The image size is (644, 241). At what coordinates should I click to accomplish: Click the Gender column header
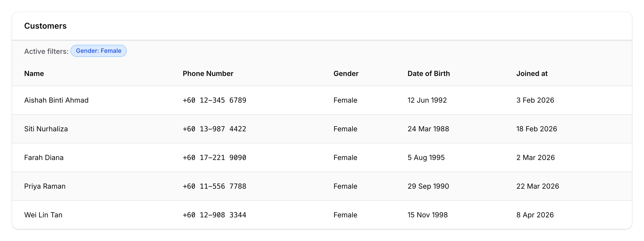point(346,73)
